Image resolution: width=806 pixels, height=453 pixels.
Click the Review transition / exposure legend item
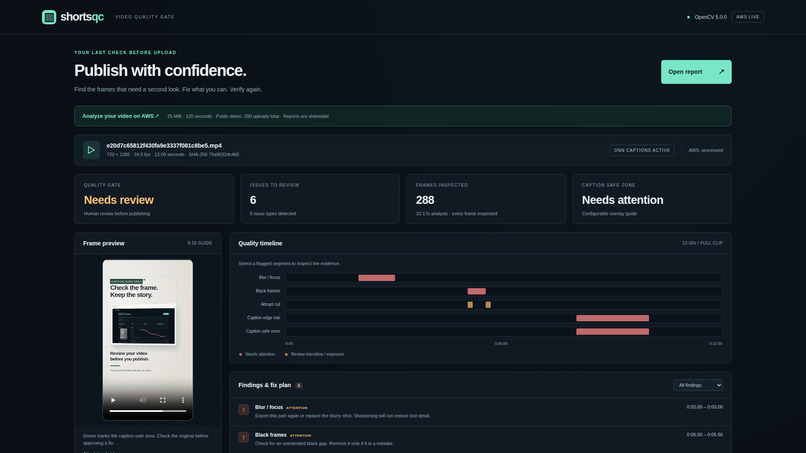coord(315,354)
